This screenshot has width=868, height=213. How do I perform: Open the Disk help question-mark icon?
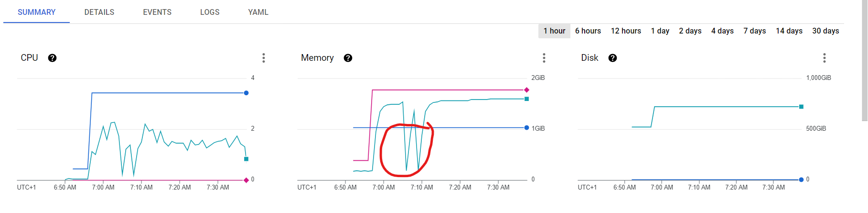[x=613, y=58]
